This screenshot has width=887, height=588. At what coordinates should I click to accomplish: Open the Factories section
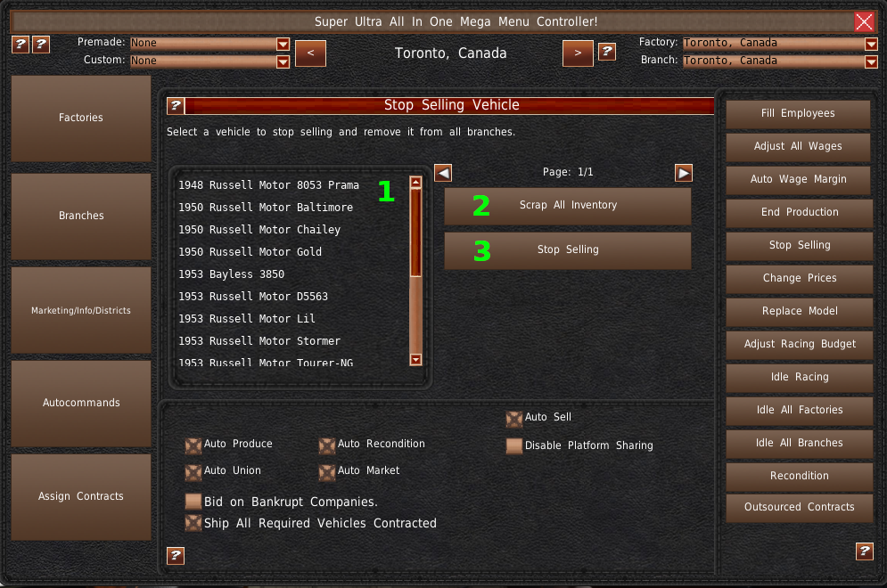(x=81, y=118)
